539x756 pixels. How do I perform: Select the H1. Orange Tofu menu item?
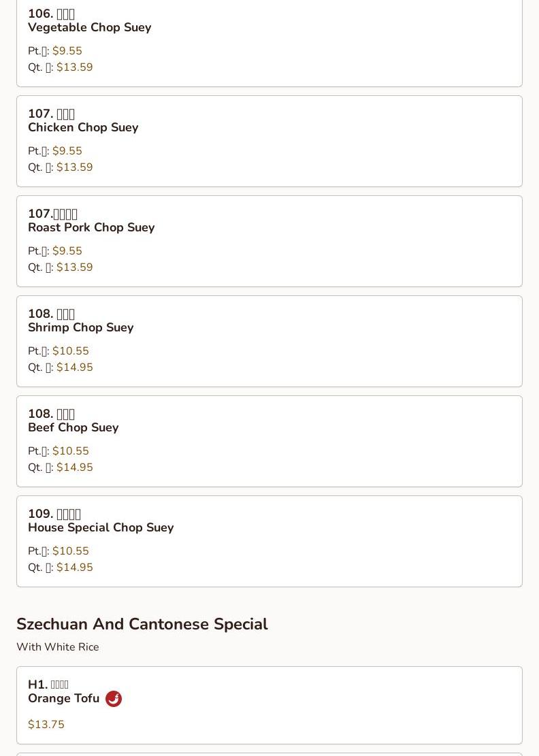coord(269,706)
